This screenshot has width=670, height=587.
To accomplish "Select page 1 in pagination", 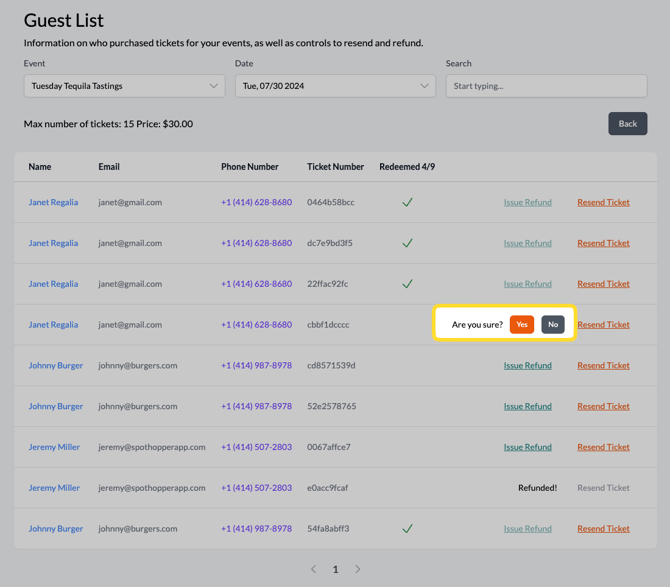I will (x=335, y=569).
